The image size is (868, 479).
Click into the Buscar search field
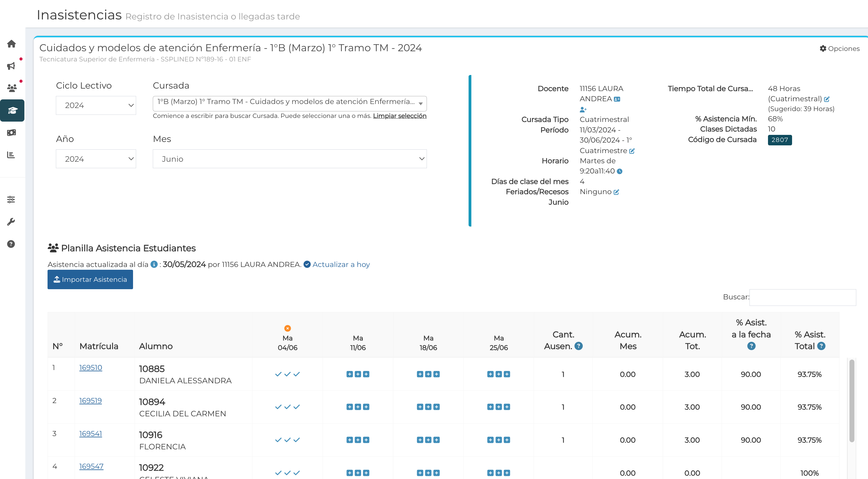802,297
